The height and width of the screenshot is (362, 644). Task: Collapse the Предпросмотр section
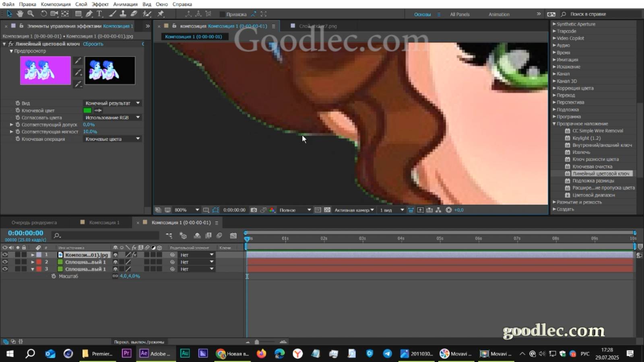[x=12, y=51]
